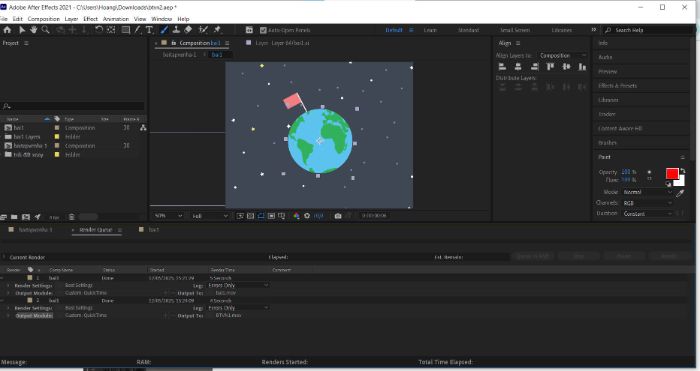Open the Libraries panel
Screen dimensions: 700x371
click(608, 100)
